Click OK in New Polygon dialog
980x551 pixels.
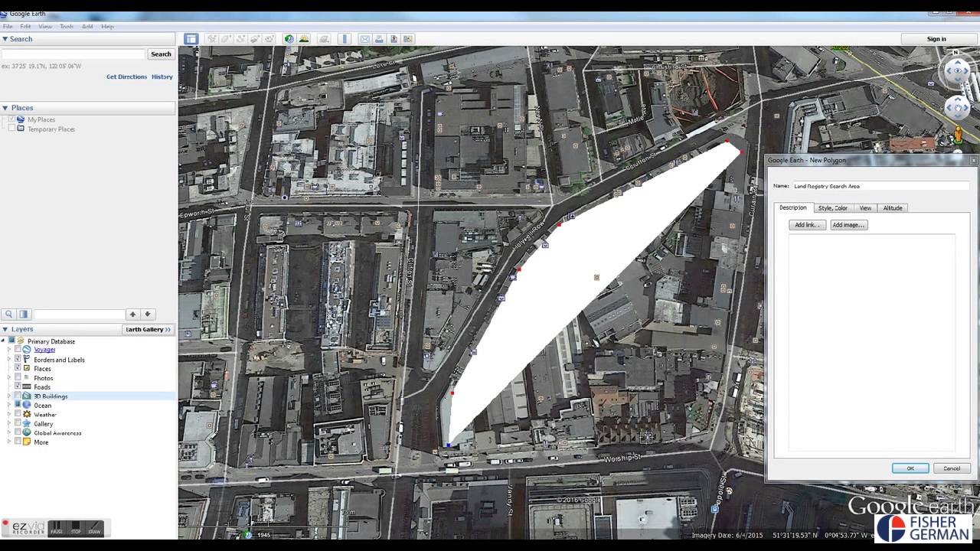click(910, 468)
